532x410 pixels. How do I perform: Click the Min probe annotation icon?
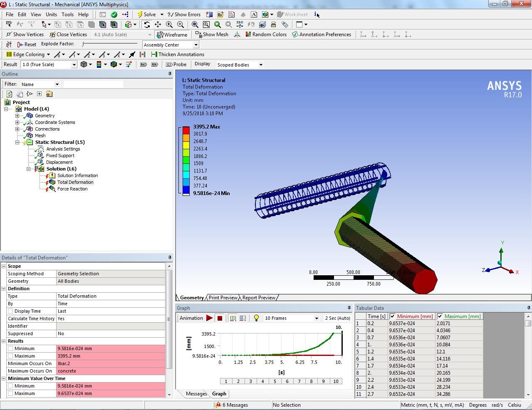tap(154, 64)
